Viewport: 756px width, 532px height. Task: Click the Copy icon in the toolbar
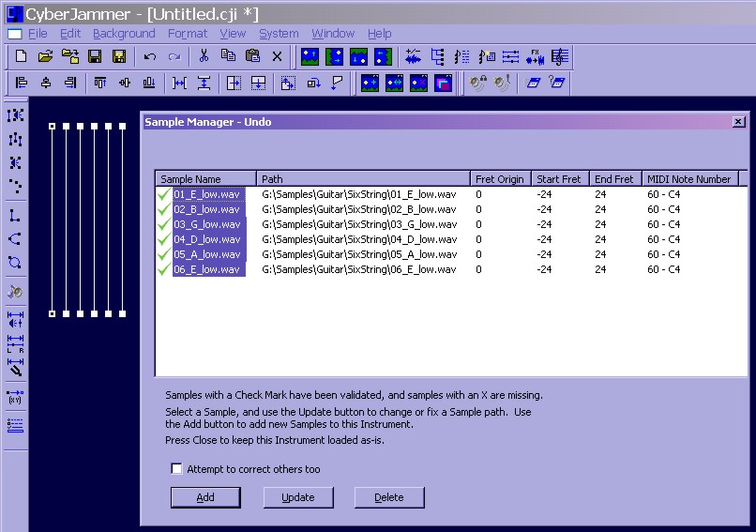tap(228, 56)
